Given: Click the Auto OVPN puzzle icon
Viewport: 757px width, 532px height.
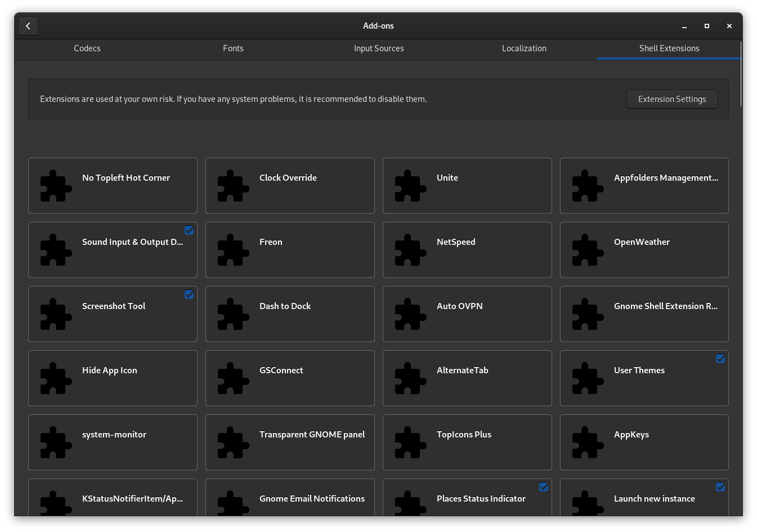Looking at the screenshot, I should (411, 314).
